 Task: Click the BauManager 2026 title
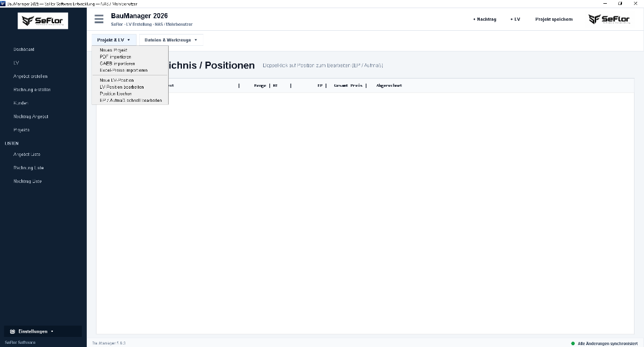[x=139, y=16]
